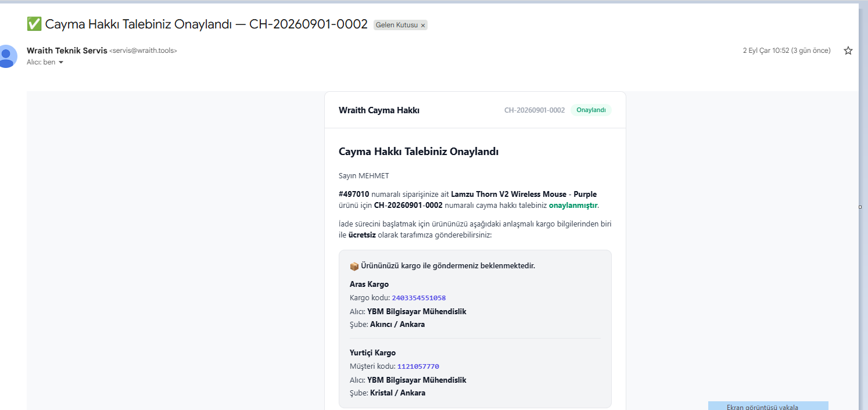Screen dimensions: 868x410
Task: Click the Wraith Cayma Hakkı header text
Action: pyautogui.click(x=379, y=110)
